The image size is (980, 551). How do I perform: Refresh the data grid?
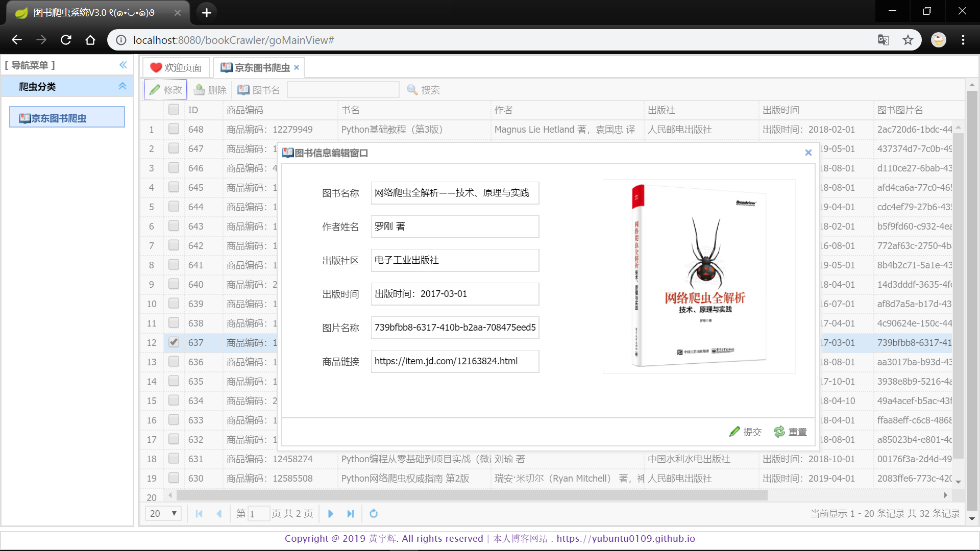coord(374,514)
